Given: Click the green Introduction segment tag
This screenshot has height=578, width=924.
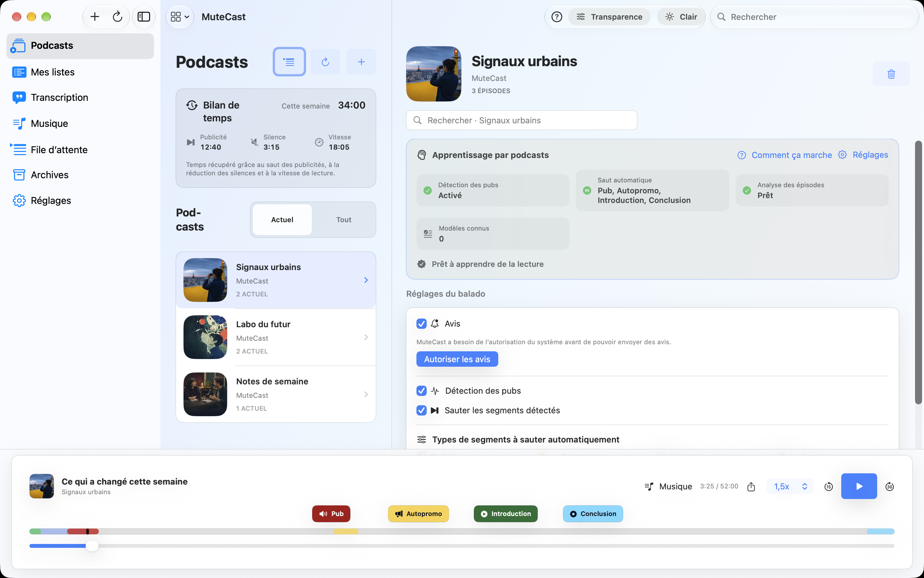Looking at the screenshot, I should [506, 514].
